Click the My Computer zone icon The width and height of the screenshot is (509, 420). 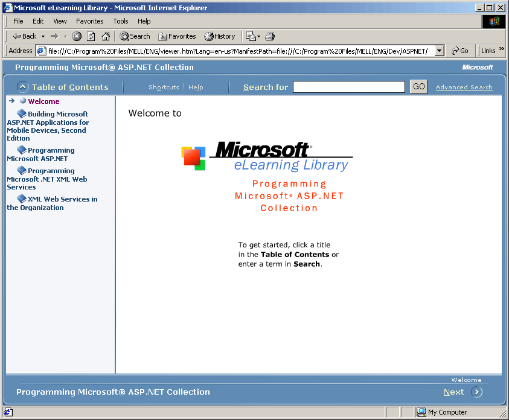point(421,412)
